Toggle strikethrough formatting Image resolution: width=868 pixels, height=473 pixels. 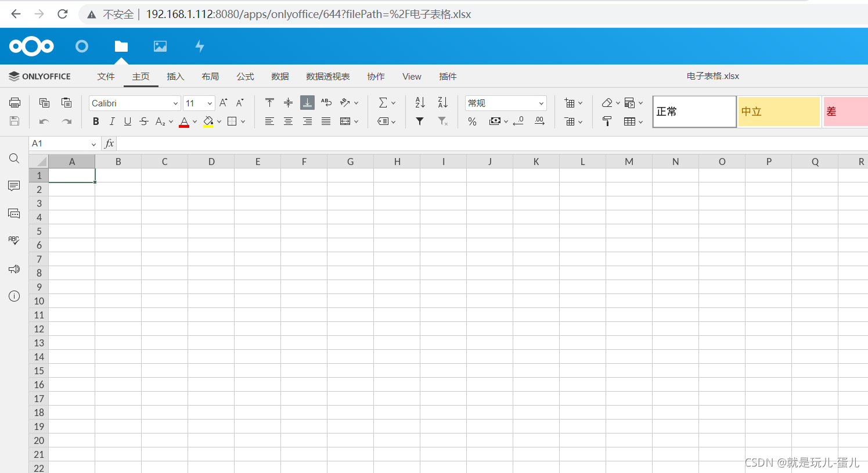pyautogui.click(x=144, y=121)
